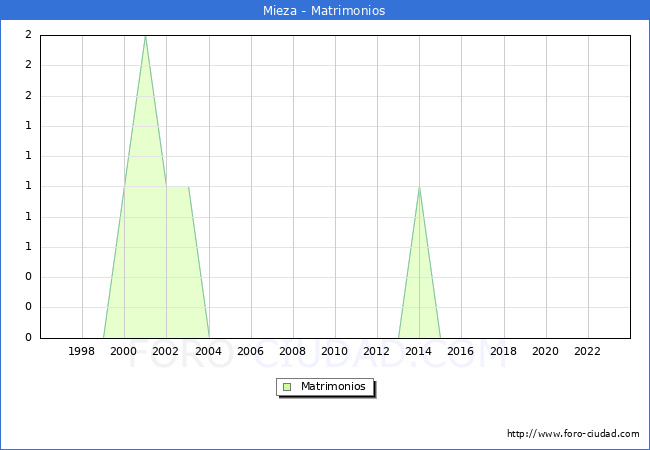
Task: Click the 2001 peak of the chart
Action: click(145, 36)
